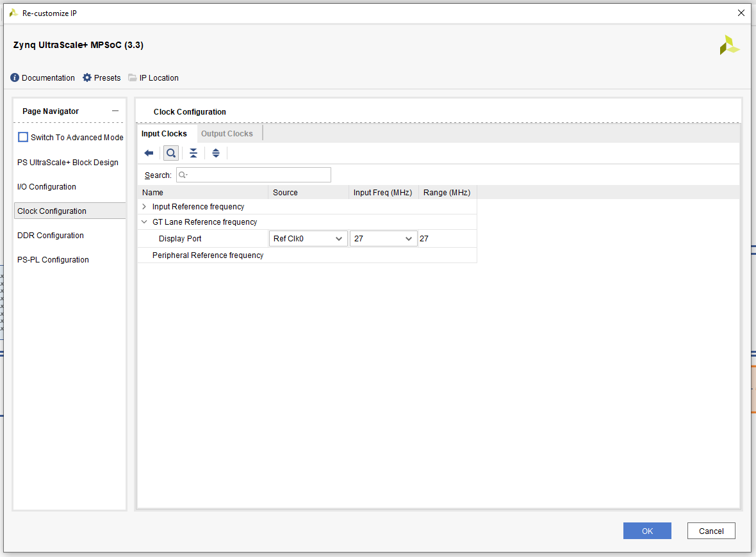756x557 pixels.
Task: Click the Range (MHz) column header
Action: pos(447,192)
